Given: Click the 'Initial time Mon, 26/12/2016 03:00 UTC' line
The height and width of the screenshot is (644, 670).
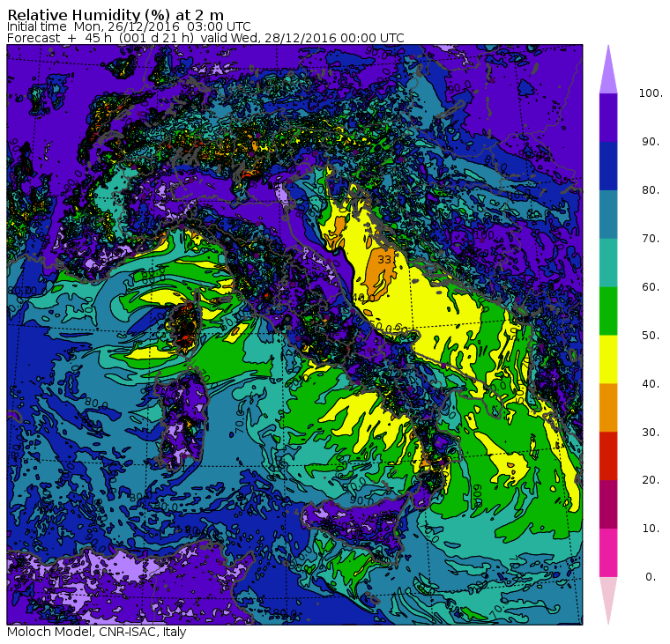Looking at the screenshot, I should tap(129, 27).
